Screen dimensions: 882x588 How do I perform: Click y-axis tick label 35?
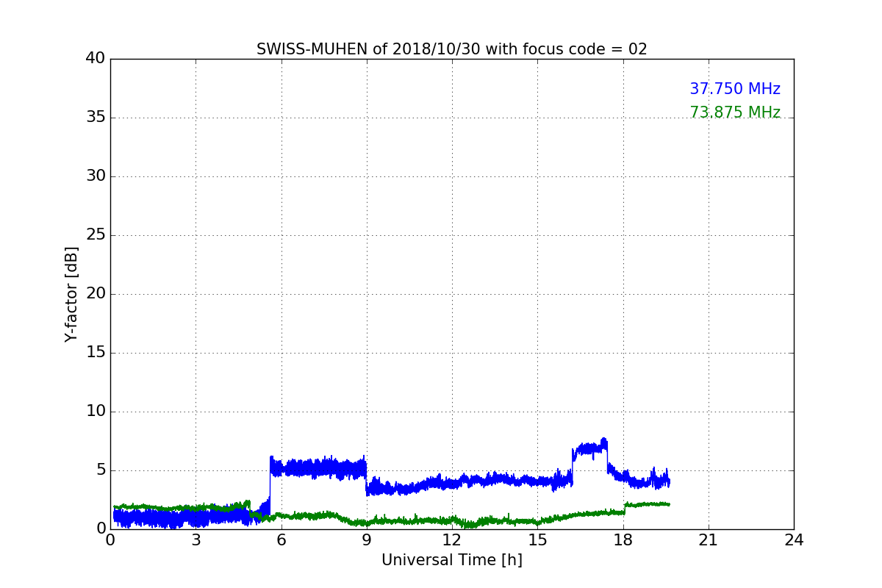click(x=96, y=118)
